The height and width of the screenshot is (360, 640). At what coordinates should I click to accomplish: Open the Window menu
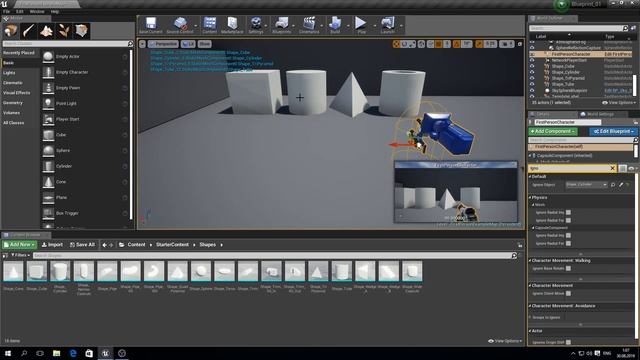[x=37, y=11]
